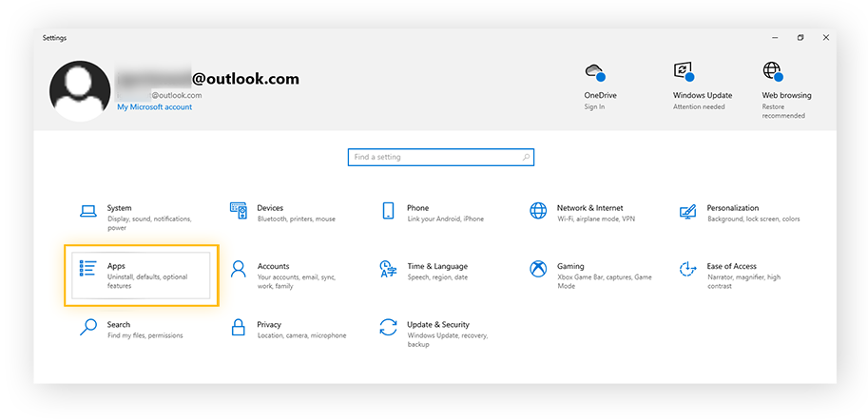Viewport: 868px width, 419px height.
Task: Open the Personalization paintbrush icon
Action: click(x=688, y=211)
